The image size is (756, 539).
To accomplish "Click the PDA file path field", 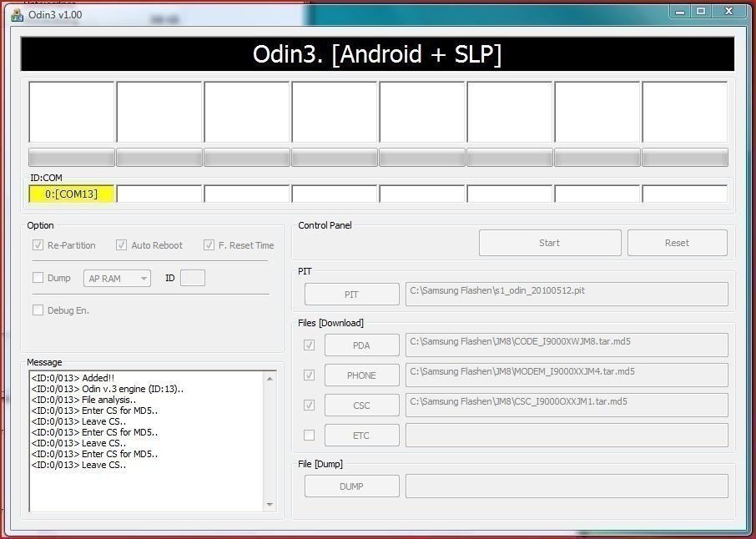I will click(567, 345).
